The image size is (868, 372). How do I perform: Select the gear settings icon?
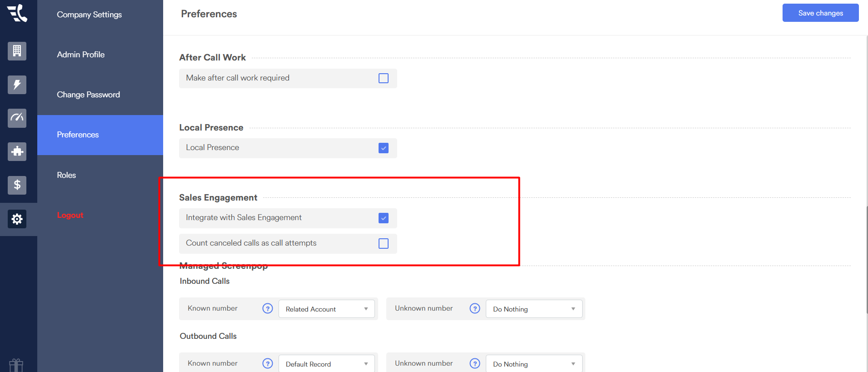17,219
